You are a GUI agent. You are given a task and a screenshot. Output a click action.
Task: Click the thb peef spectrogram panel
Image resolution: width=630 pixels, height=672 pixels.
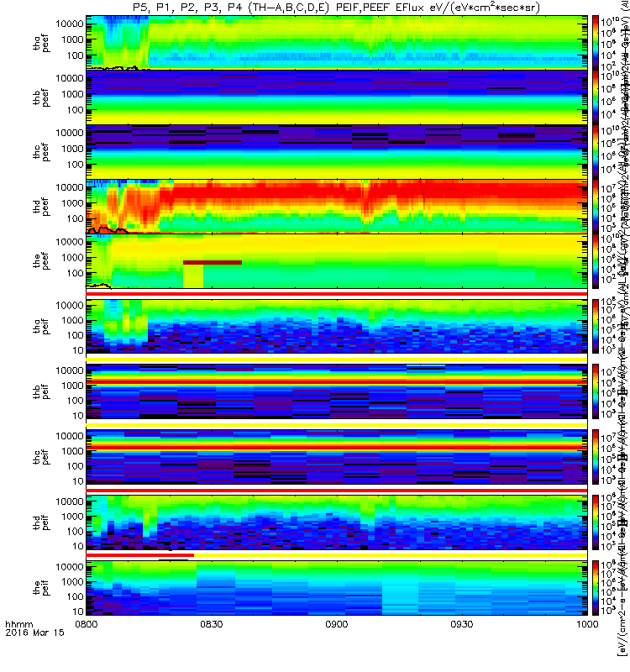point(337,97)
